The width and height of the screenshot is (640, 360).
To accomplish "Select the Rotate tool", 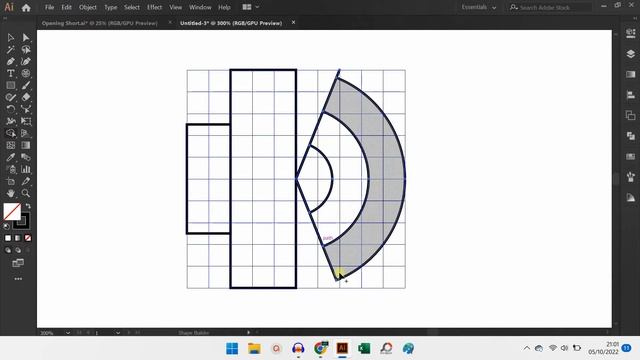I will 11,109.
